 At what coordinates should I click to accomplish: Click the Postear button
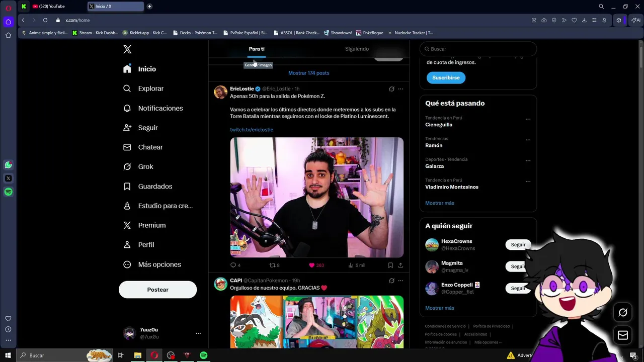[157, 290]
